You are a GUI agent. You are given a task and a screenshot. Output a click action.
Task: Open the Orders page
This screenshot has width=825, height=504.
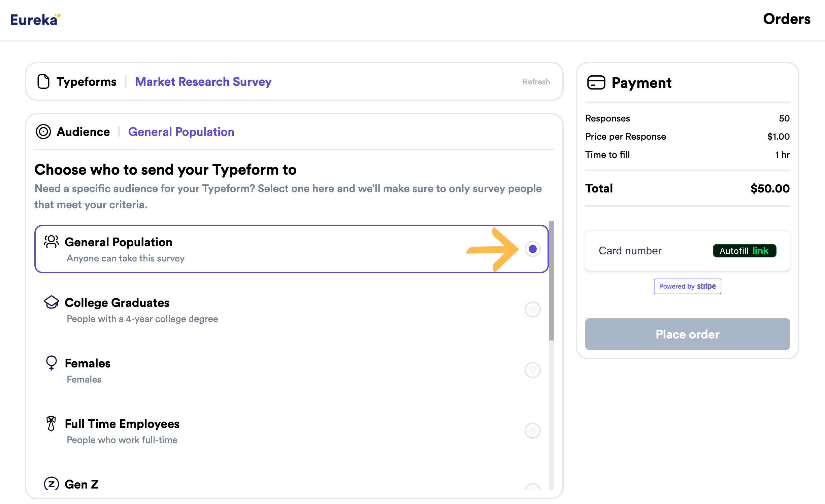786,19
